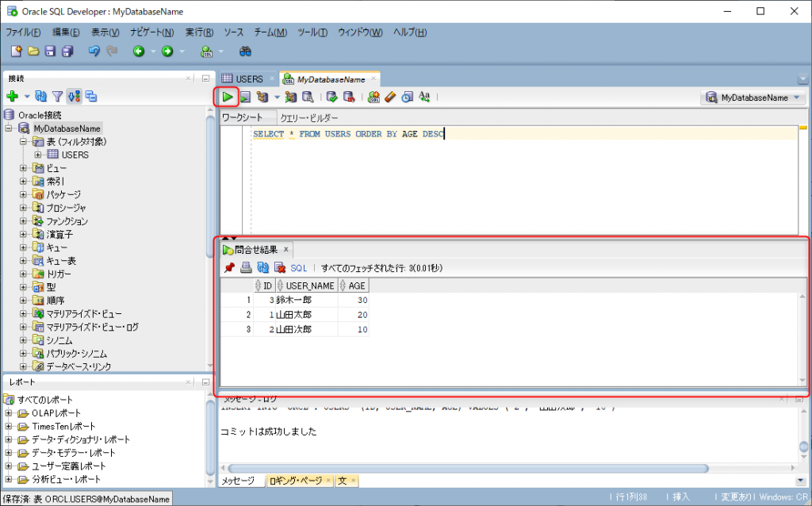Open the back navigation history dropdown

coord(153,52)
